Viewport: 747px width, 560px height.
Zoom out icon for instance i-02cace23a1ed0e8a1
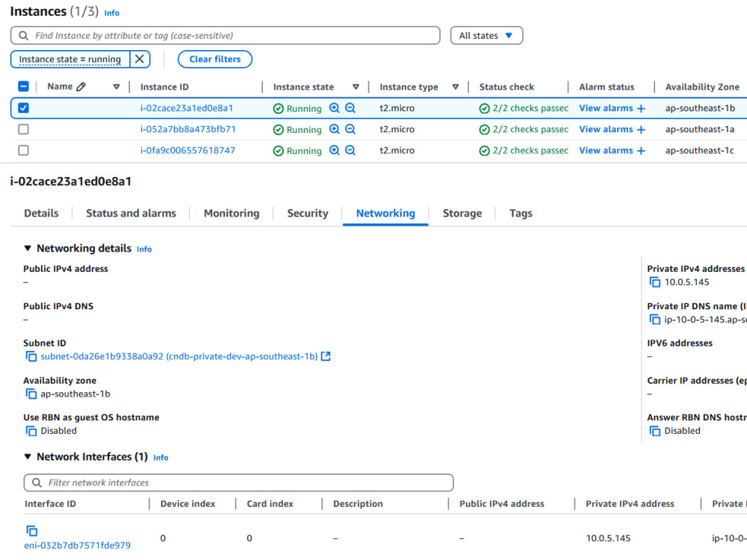click(x=350, y=108)
